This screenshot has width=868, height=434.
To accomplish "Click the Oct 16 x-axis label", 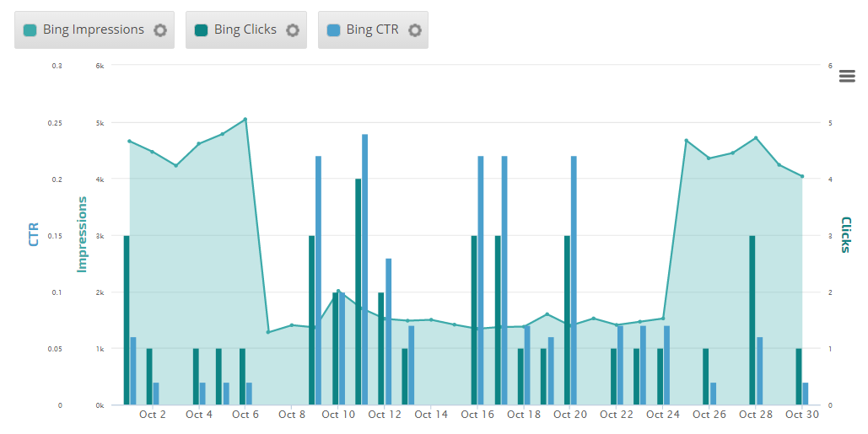I will 477,415.
